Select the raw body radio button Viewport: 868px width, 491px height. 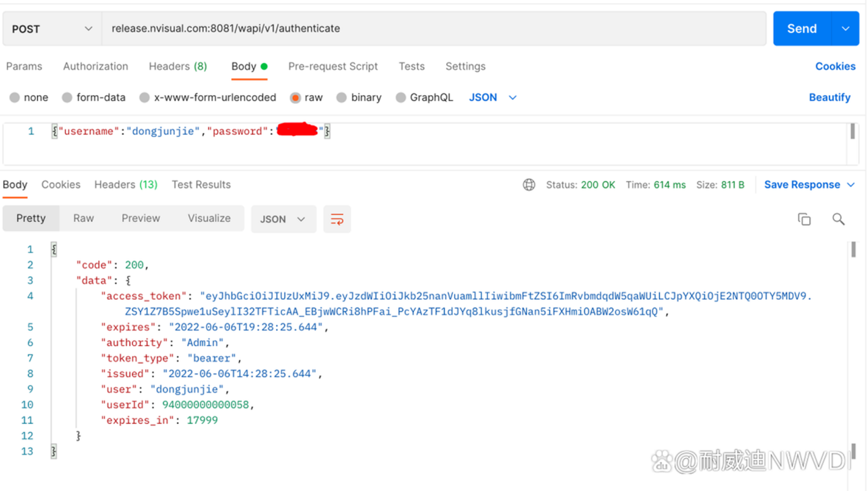295,98
